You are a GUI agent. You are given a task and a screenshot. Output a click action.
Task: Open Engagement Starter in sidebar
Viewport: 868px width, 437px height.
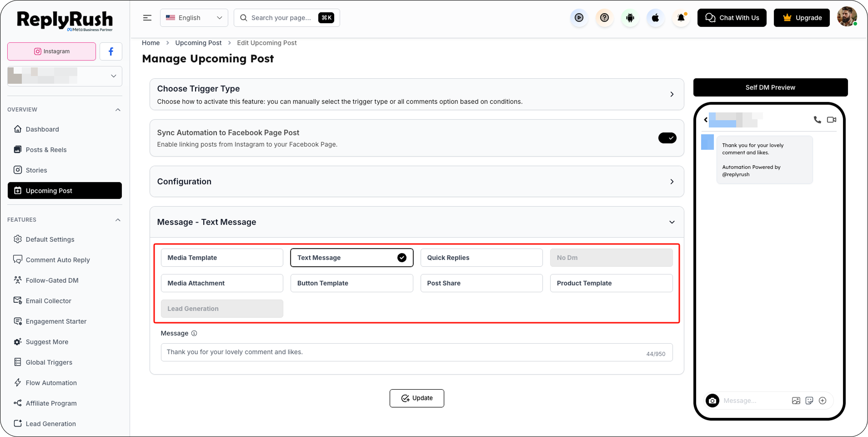[x=65, y=321]
